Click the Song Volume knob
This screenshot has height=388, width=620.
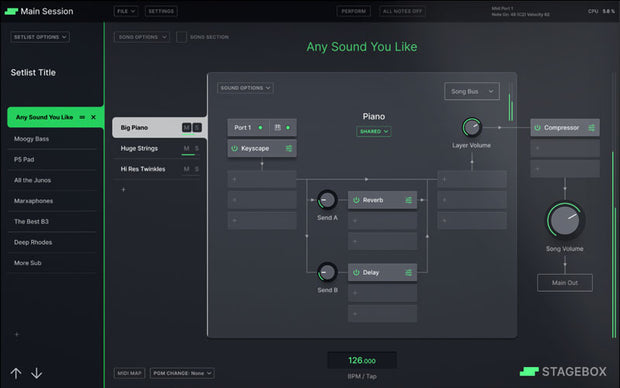pyautogui.click(x=565, y=221)
